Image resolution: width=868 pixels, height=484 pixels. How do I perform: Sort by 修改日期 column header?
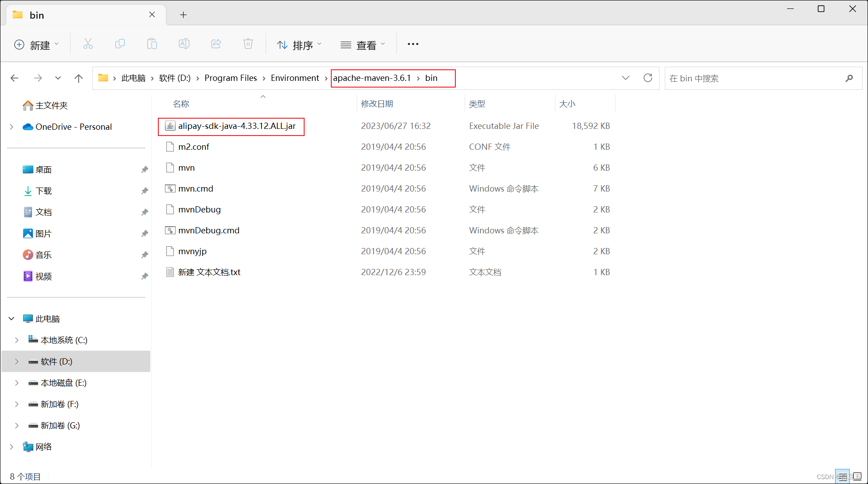(377, 104)
